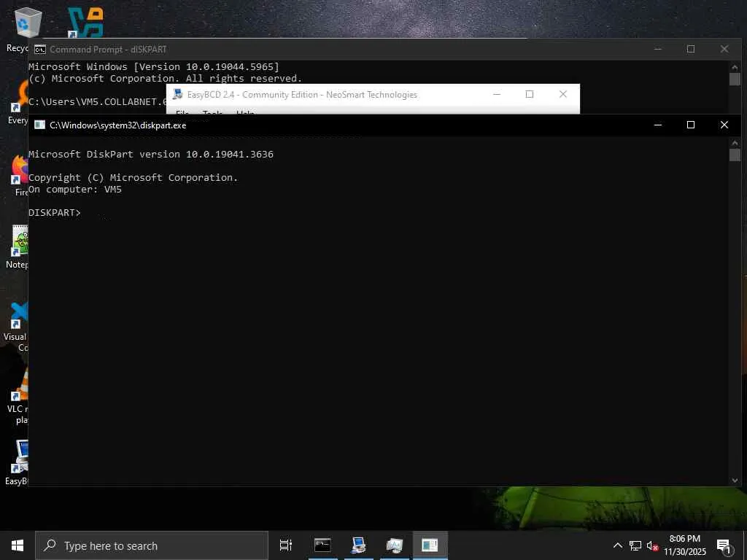Open the Windows Start menu
The height and width of the screenshot is (560, 747).
click(18, 545)
